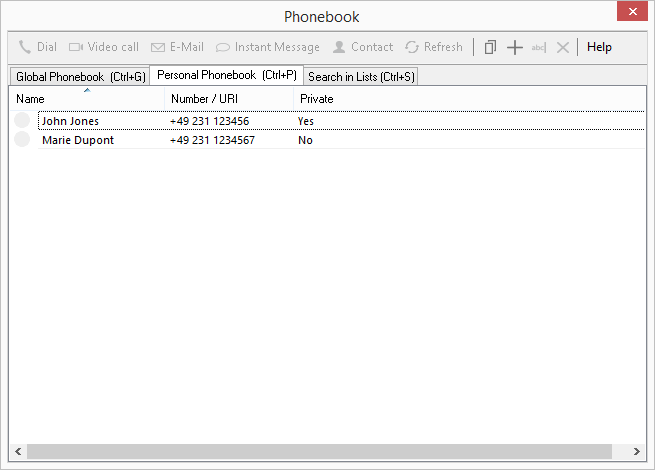The width and height of the screenshot is (655, 470).
Task: Add a new entry with plus icon
Action: pos(515,47)
